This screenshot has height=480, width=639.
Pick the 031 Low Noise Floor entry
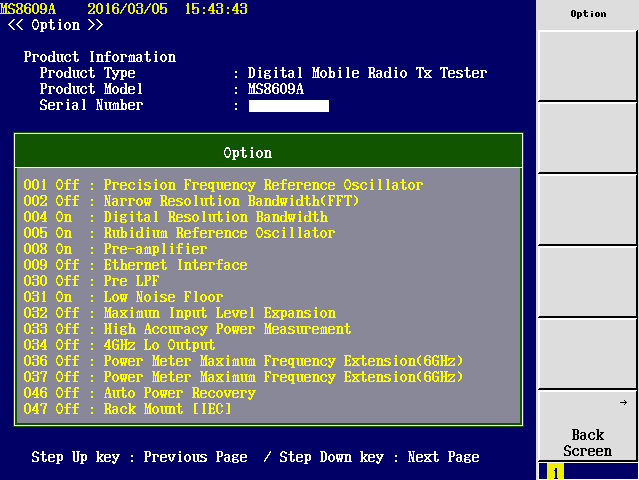click(123, 297)
